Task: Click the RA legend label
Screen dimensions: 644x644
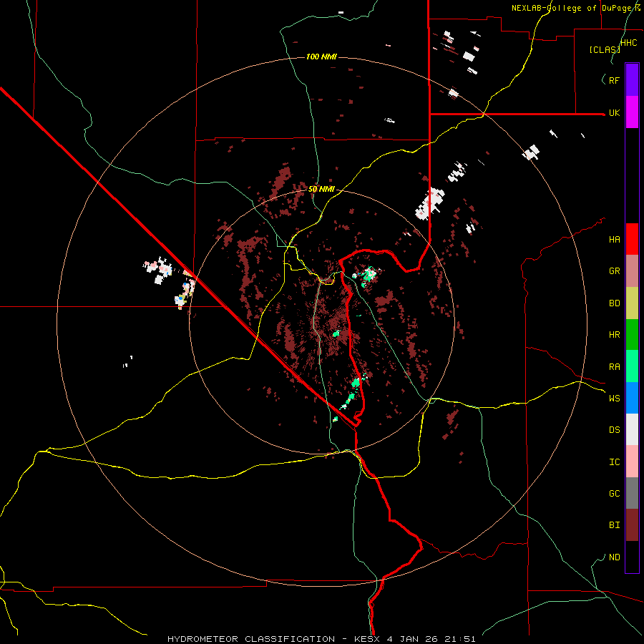Action: pyautogui.click(x=614, y=367)
